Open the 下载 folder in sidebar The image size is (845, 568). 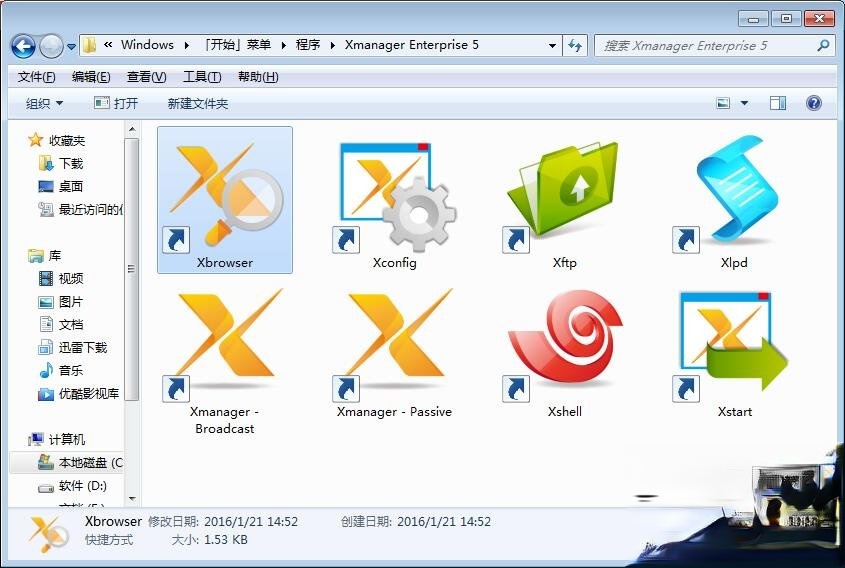point(71,163)
